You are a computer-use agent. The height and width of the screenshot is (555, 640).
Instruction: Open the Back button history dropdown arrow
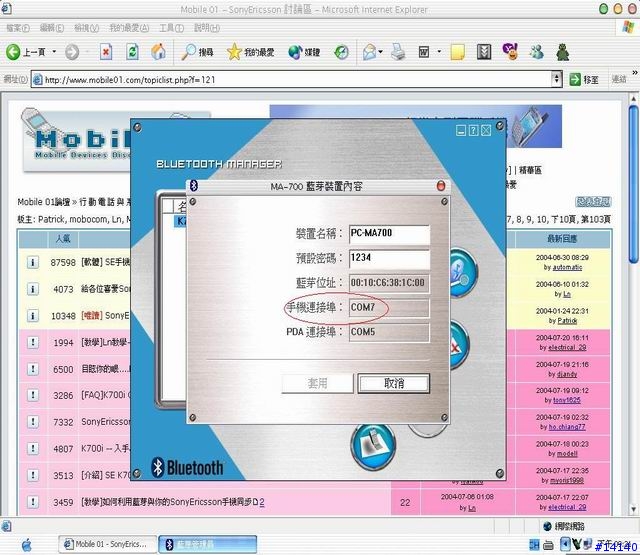[x=54, y=52]
